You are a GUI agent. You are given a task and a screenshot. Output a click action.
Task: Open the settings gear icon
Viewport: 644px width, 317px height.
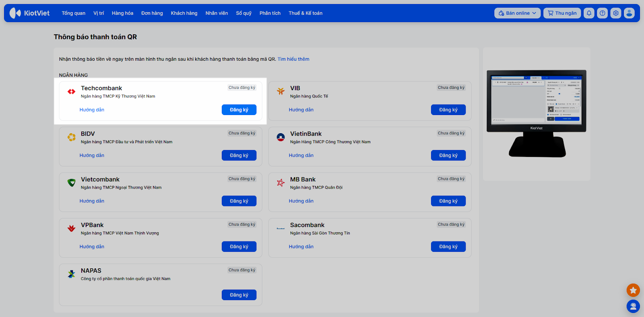[616, 13]
